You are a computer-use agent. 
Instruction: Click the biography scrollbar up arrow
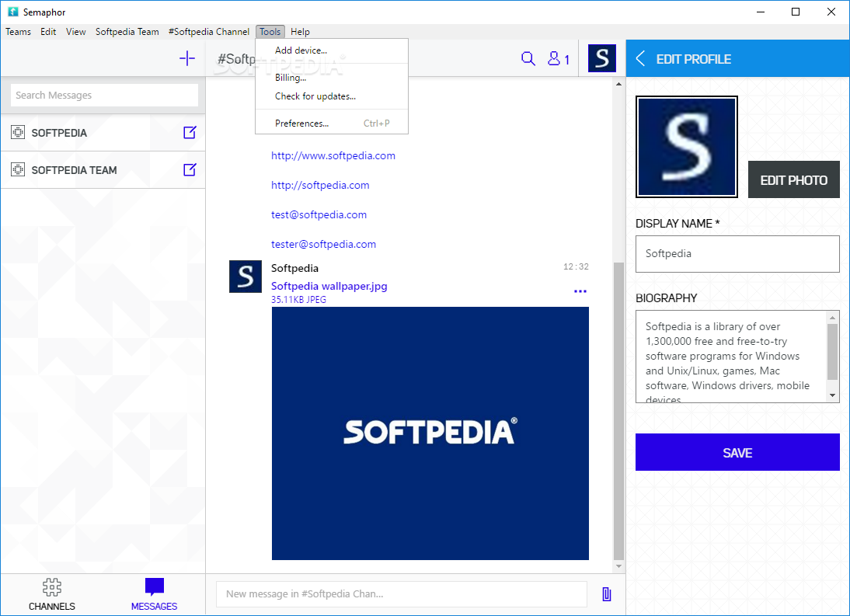(833, 317)
